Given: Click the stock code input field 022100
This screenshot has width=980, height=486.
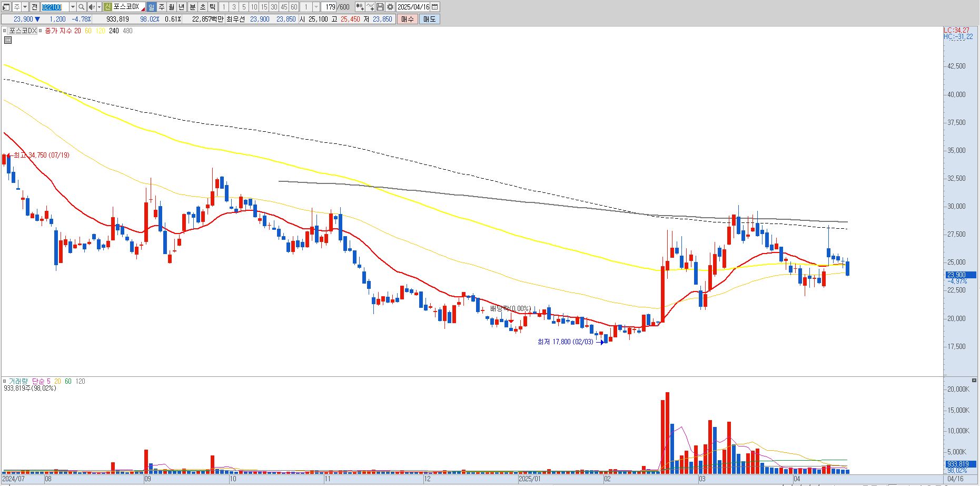Looking at the screenshot, I should tap(55, 7).
